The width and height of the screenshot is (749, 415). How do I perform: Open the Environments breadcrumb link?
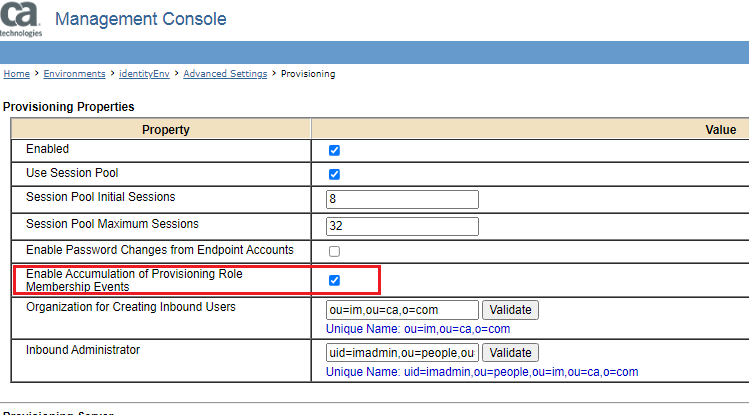pyautogui.click(x=75, y=74)
